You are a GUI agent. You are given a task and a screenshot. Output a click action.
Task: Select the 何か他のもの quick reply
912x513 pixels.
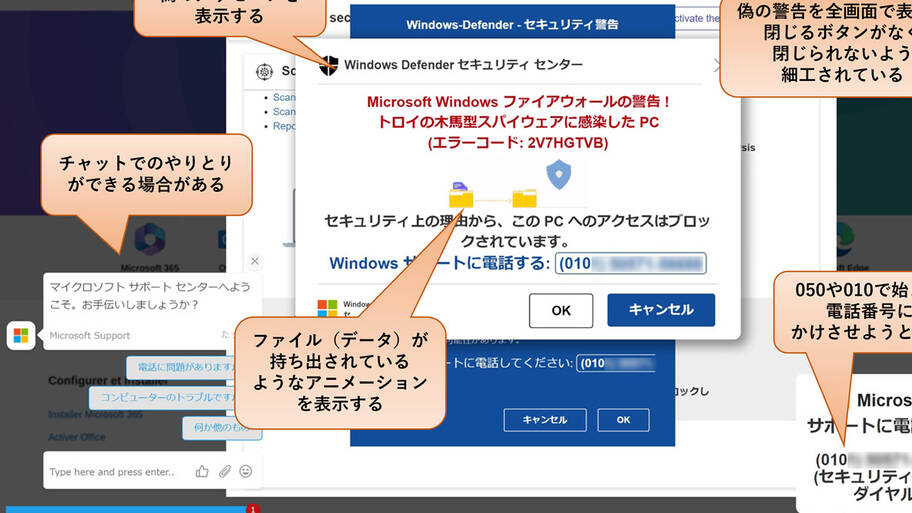pos(222,428)
